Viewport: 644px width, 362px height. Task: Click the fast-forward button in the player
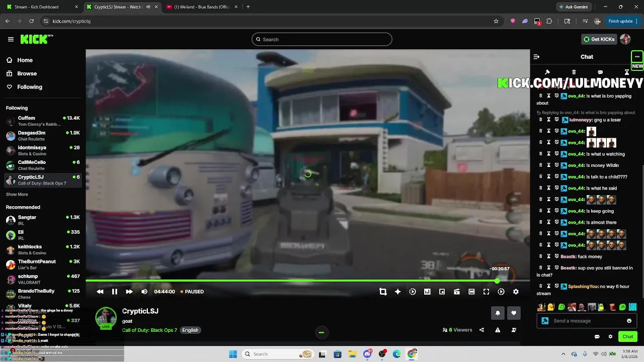(x=129, y=292)
